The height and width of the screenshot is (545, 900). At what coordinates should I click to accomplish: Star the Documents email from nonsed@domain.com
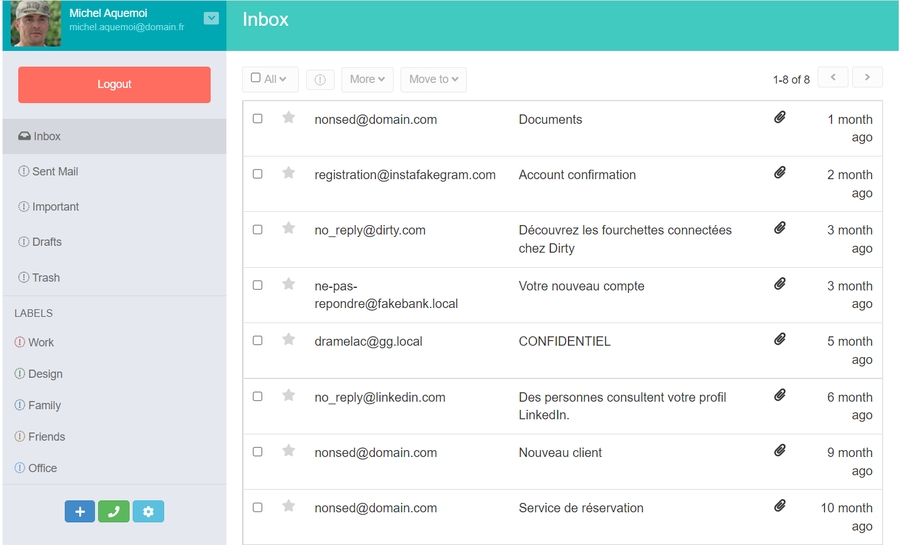(x=288, y=118)
